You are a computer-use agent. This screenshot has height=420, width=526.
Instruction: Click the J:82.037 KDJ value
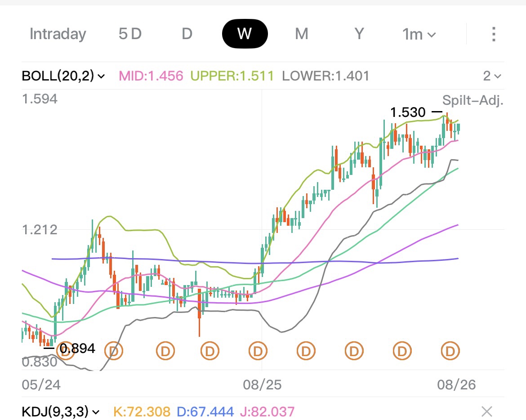267,411
